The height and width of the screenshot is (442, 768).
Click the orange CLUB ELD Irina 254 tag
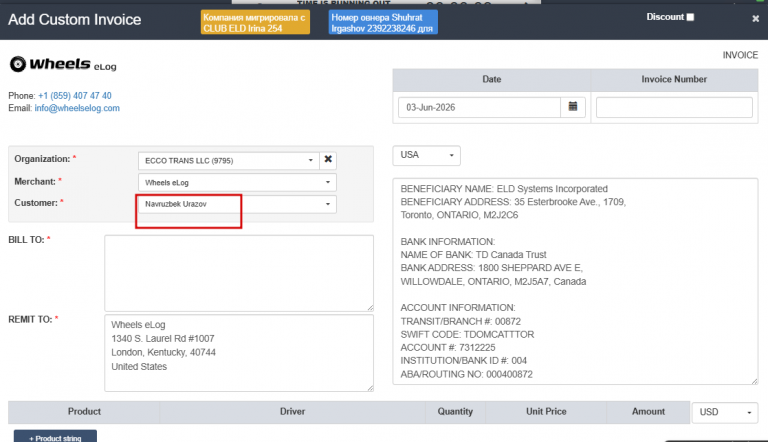point(255,23)
